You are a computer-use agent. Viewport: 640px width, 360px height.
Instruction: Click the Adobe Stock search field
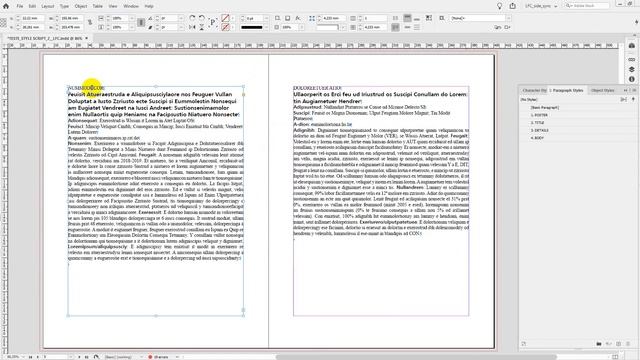pyautogui.click(x=587, y=6)
